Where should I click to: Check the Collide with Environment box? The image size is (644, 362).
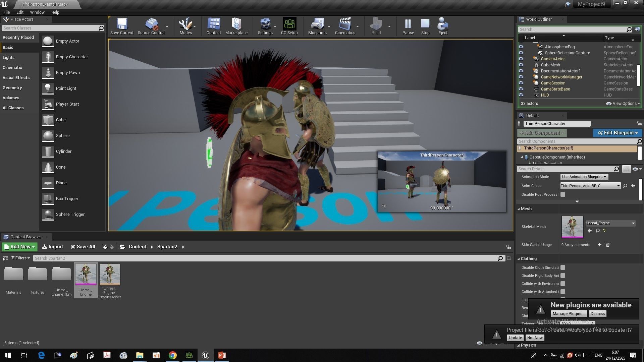(563, 284)
